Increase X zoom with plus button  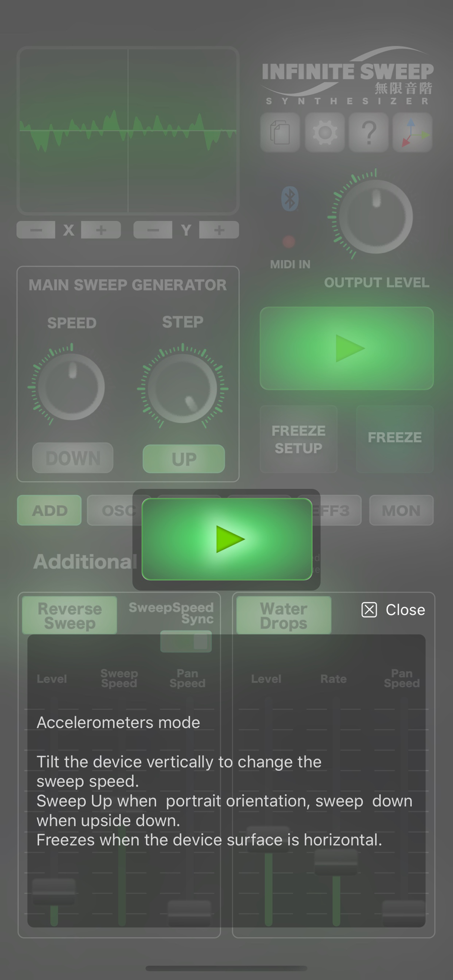point(101,230)
